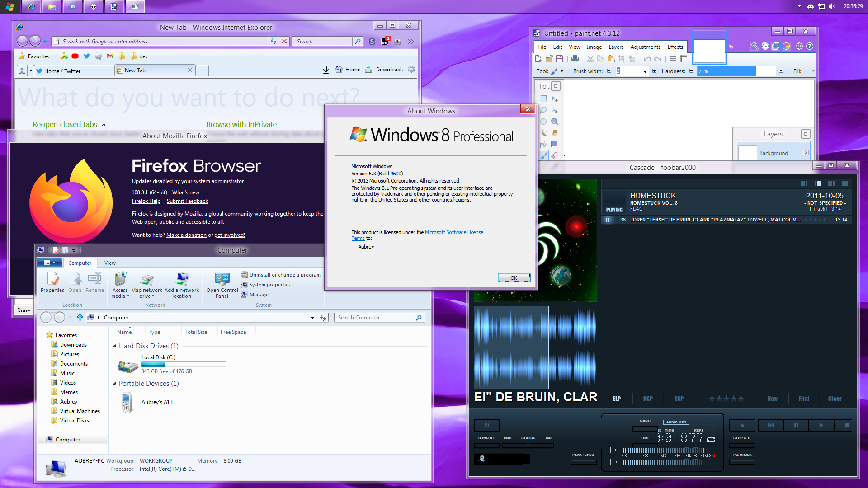The height and width of the screenshot is (488, 868).
Task: Toggle the pixel grid icon in paint.net
Action: [x=673, y=59]
